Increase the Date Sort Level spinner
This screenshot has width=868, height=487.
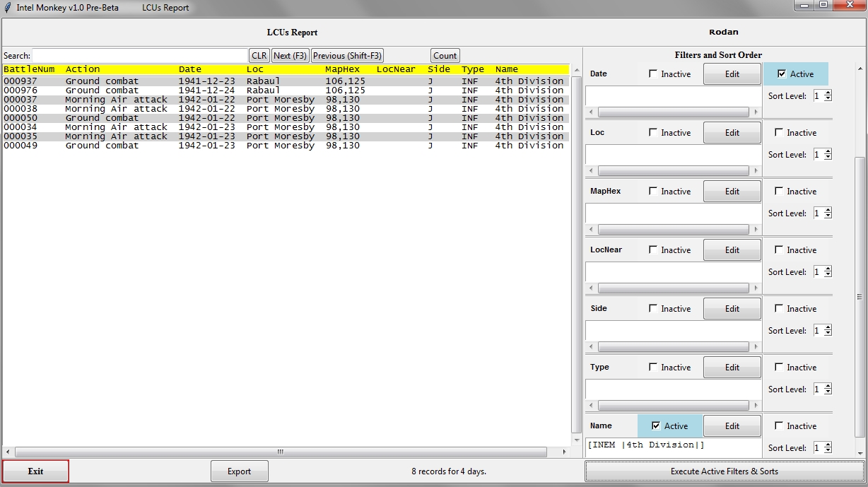(828, 93)
